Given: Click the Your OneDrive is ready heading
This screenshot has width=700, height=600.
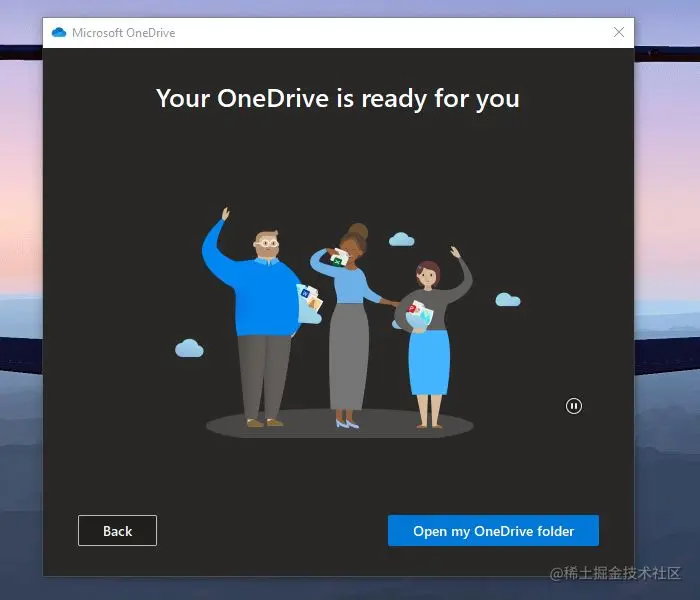Looking at the screenshot, I should coord(338,99).
